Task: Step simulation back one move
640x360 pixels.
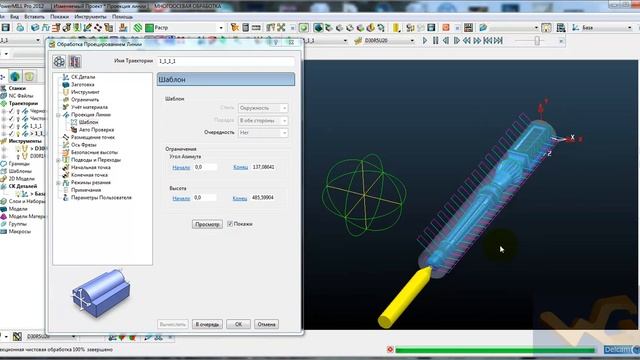Action: click(x=446, y=40)
